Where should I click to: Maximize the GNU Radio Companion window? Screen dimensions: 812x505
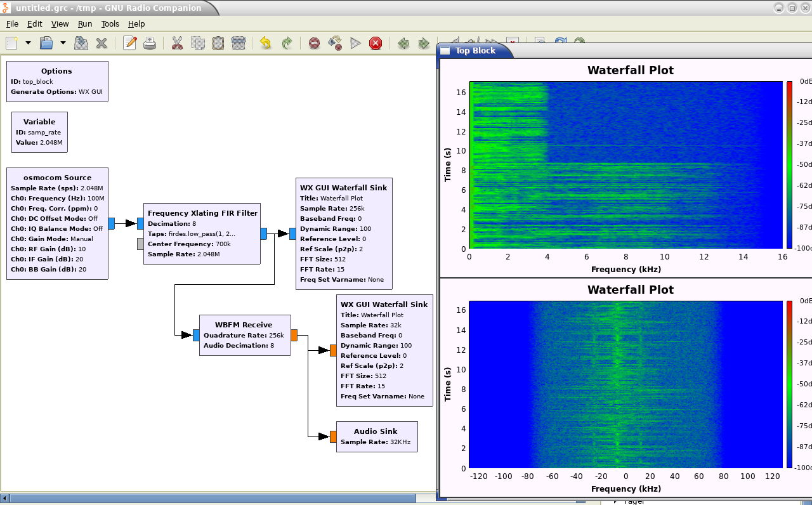792,8
